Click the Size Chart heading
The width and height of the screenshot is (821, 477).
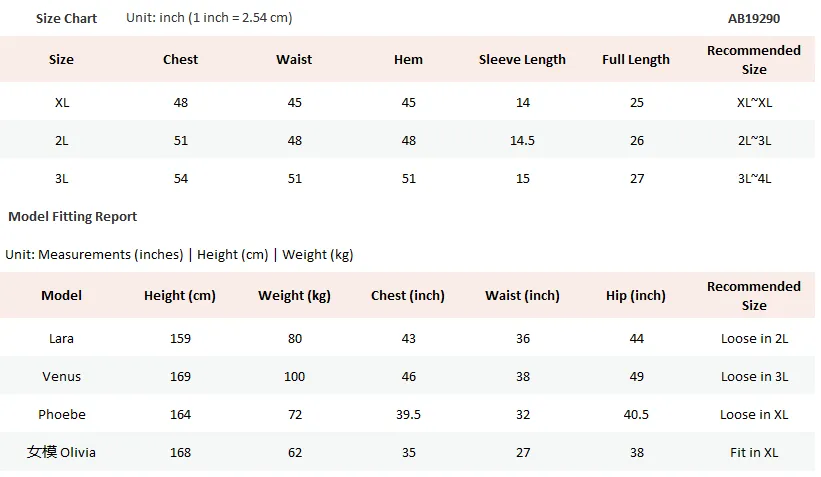[66, 18]
